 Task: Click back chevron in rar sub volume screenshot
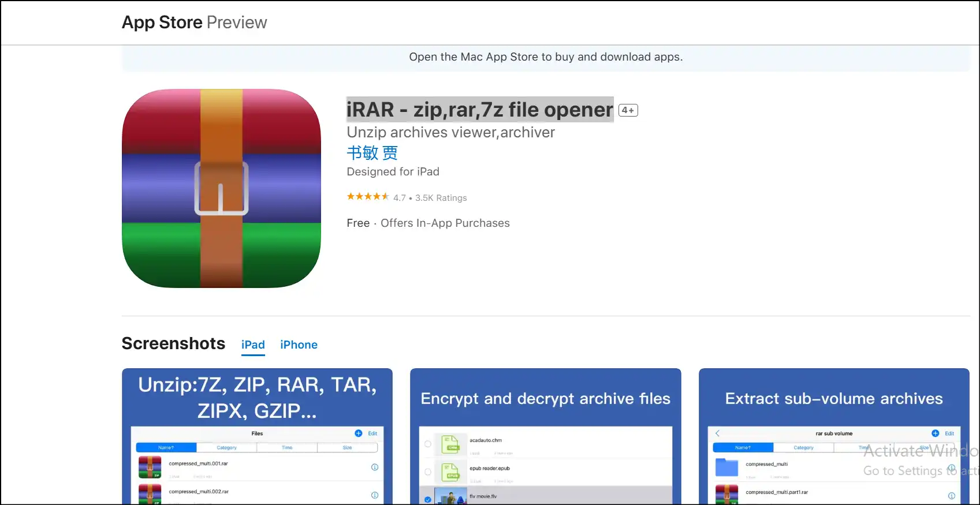tap(717, 433)
